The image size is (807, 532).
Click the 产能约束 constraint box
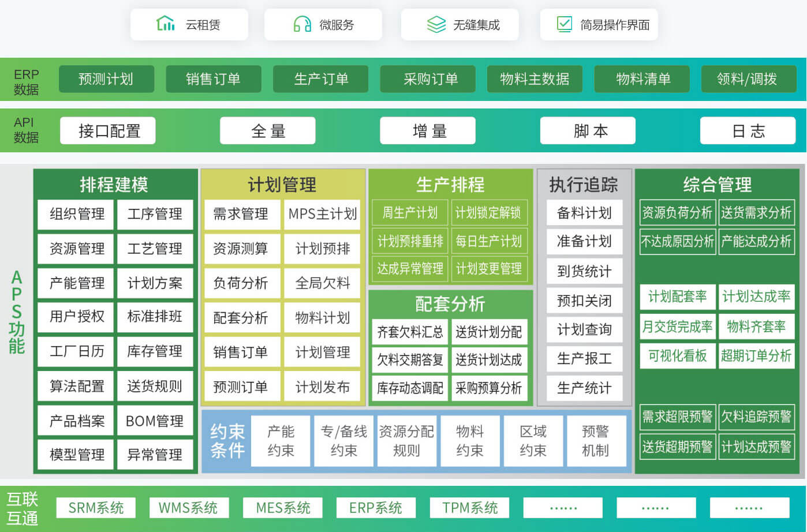click(281, 441)
